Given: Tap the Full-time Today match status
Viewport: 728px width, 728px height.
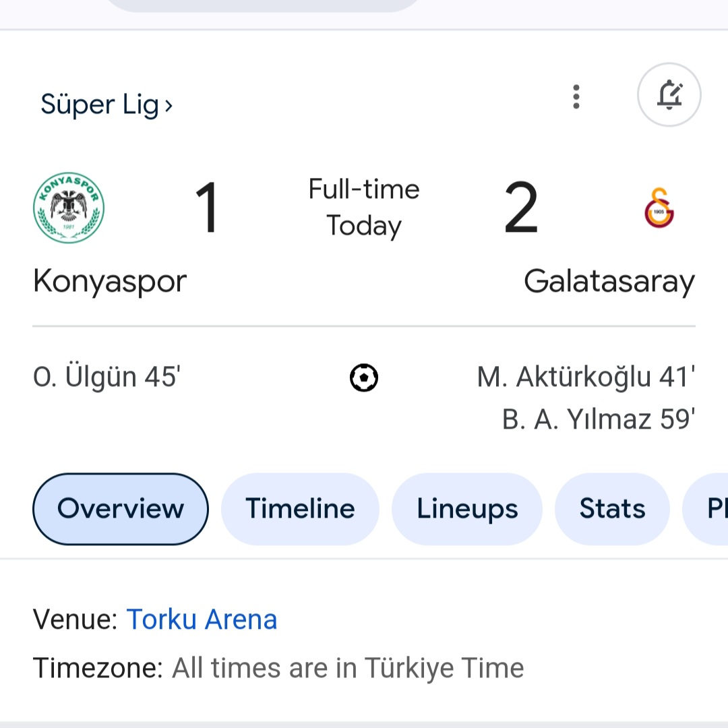Looking at the screenshot, I should coord(364,207).
